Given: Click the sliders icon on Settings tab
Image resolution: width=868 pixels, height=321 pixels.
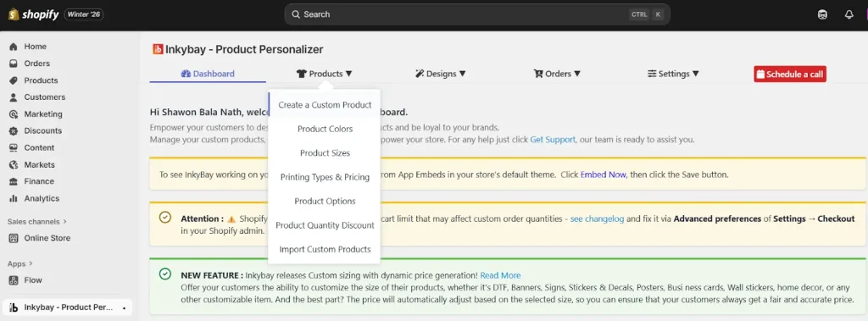Looking at the screenshot, I should click(x=652, y=74).
